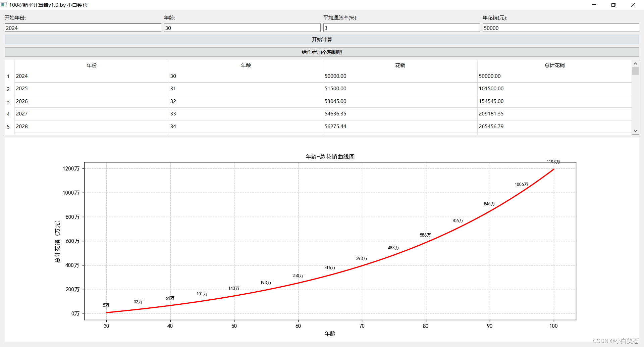The height and width of the screenshot is (347, 644).
Task: Select the total cell 209181.35
Action: 554,114
